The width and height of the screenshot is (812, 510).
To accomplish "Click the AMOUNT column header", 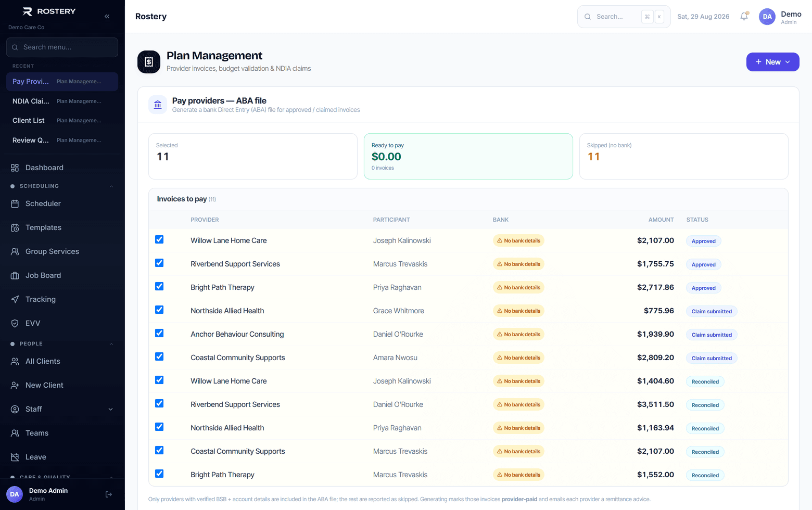I will [x=661, y=220].
